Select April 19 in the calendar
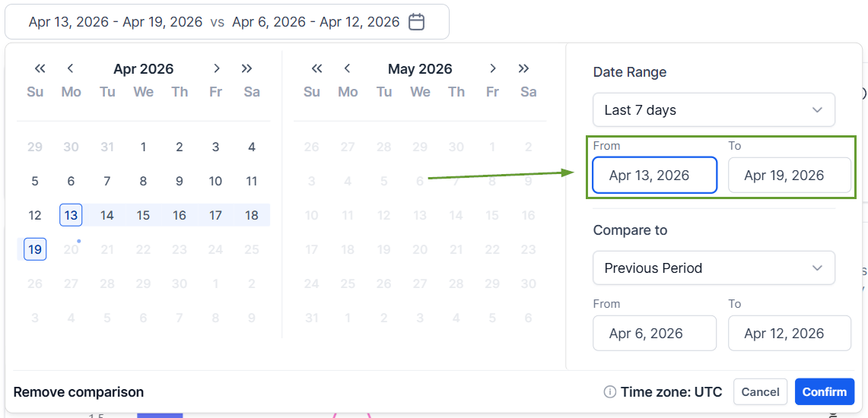The image size is (868, 418). click(x=35, y=249)
